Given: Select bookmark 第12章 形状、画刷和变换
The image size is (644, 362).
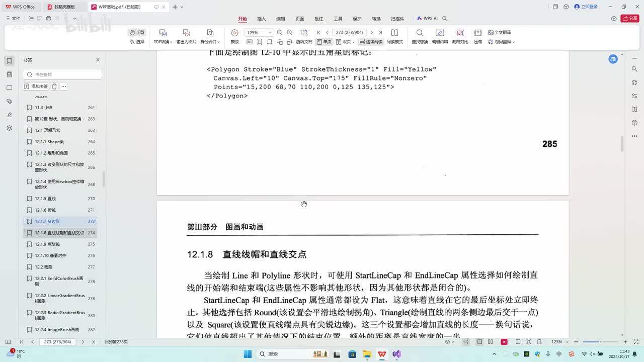Looking at the screenshot, I should click(60, 119).
